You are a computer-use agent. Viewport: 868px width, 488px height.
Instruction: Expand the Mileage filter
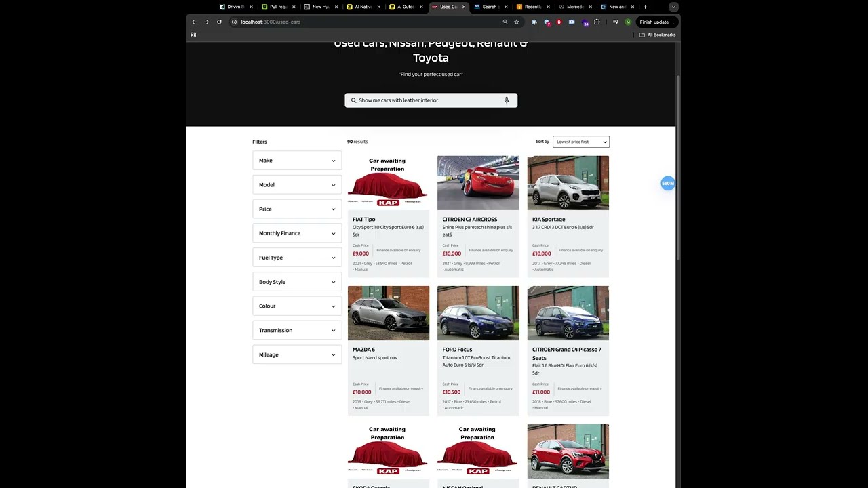coord(297,354)
